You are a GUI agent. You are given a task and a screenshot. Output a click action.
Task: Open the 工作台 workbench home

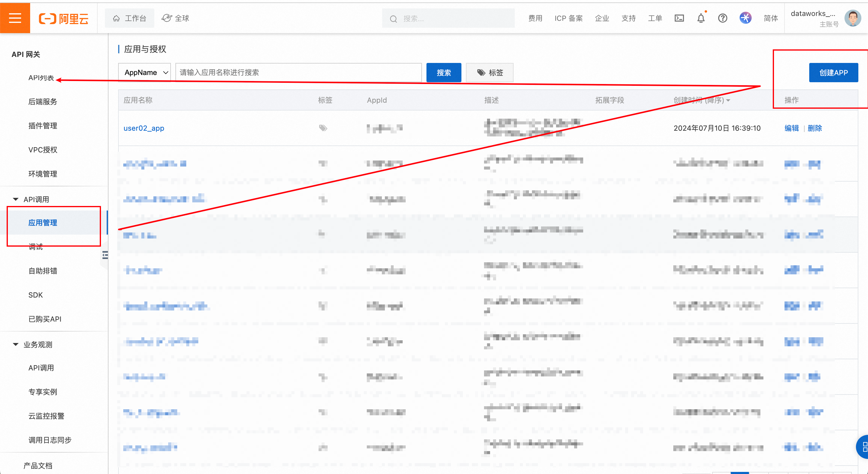click(x=130, y=18)
